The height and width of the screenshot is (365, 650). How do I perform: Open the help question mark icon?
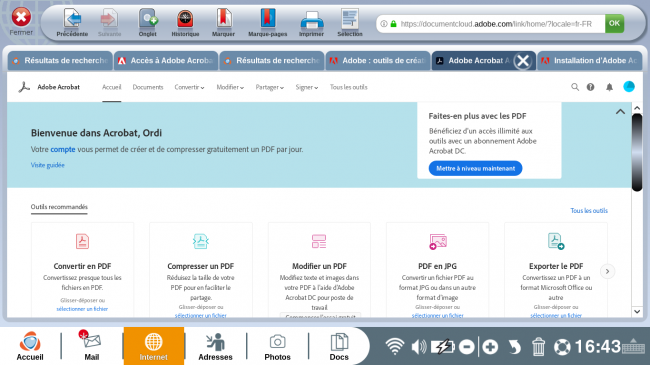(x=590, y=87)
